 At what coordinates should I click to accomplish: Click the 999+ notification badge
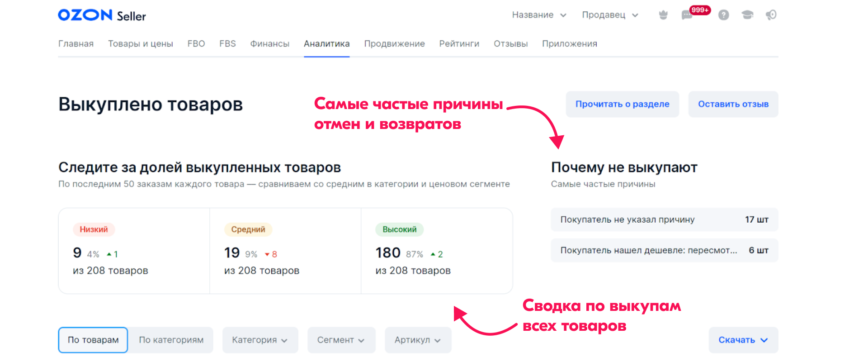coord(700,10)
